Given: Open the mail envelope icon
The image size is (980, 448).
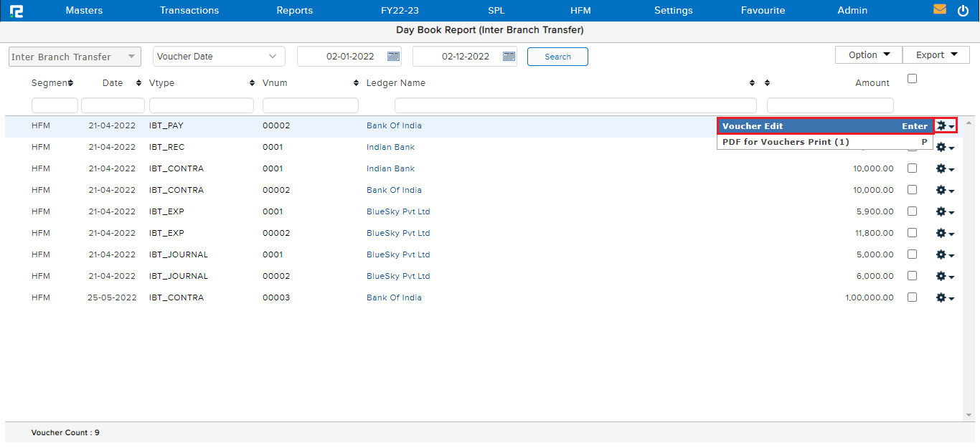Looking at the screenshot, I should pyautogui.click(x=939, y=10).
